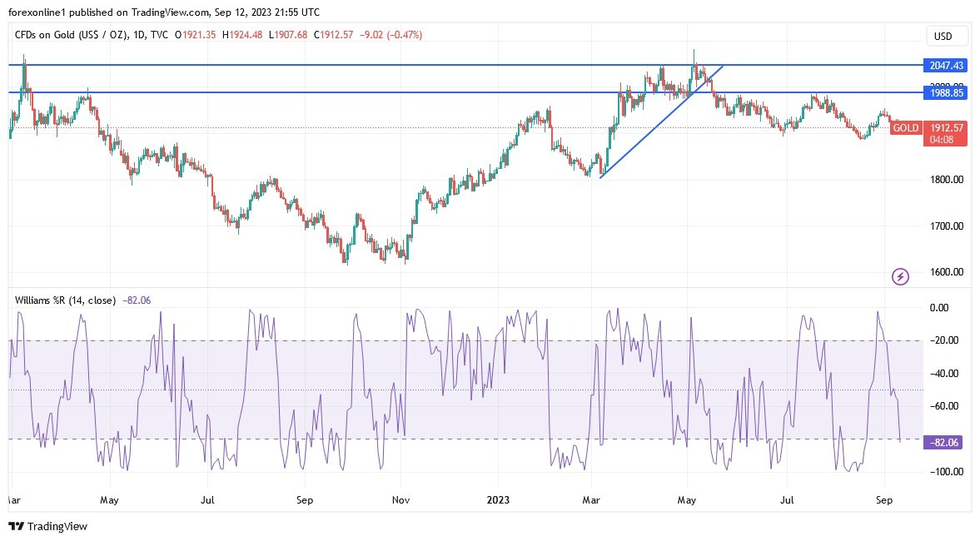
Task: Open the trading panel via lightning bolt icon
Action: (x=900, y=276)
